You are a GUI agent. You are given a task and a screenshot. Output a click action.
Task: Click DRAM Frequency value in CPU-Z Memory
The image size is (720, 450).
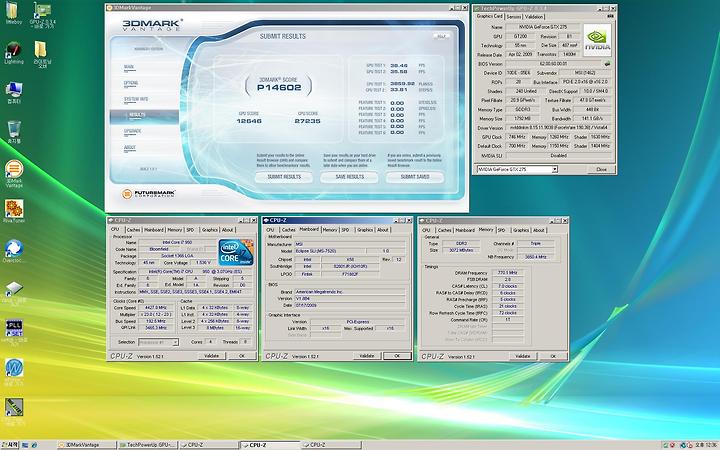point(508,273)
